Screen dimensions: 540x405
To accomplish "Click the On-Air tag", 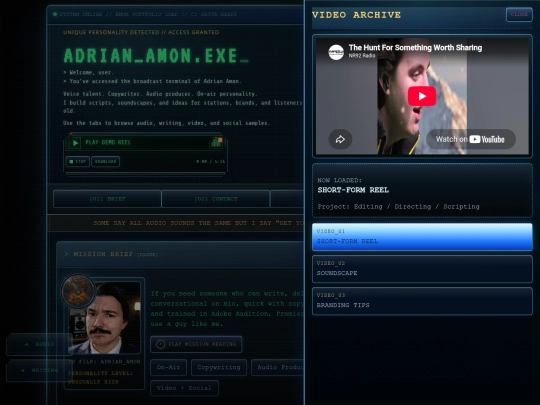I will click(168, 367).
